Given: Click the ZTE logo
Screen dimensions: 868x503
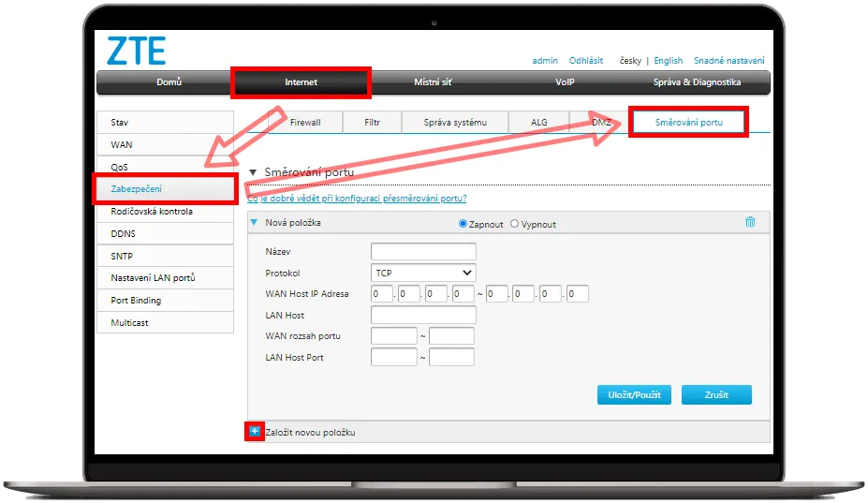Looking at the screenshot, I should 137,51.
